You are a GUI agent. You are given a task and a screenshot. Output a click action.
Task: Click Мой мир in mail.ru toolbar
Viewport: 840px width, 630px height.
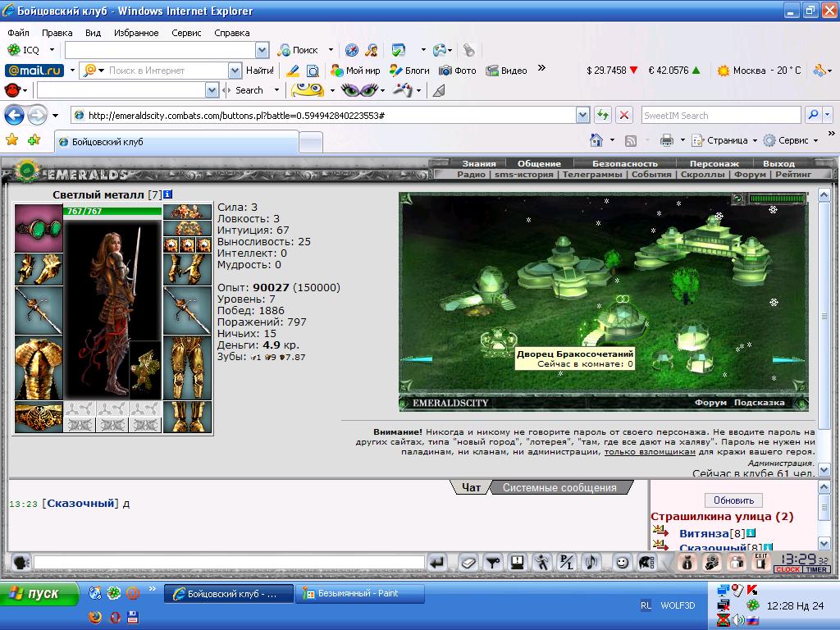(x=356, y=71)
